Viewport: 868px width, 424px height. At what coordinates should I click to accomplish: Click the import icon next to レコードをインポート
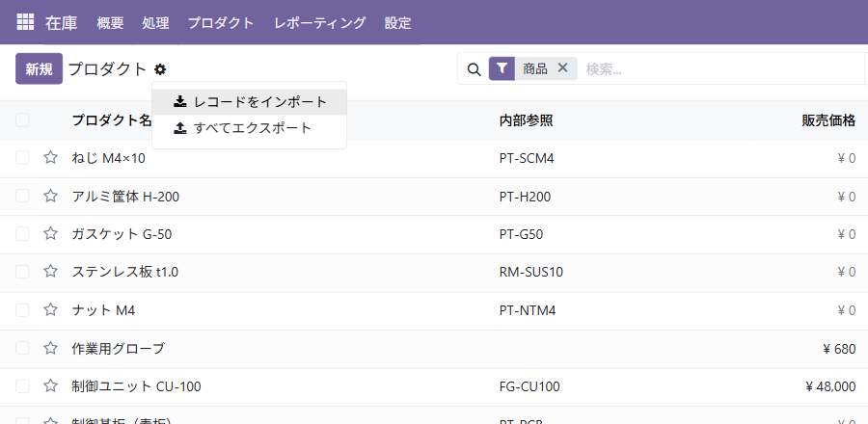click(x=180, y=102)
